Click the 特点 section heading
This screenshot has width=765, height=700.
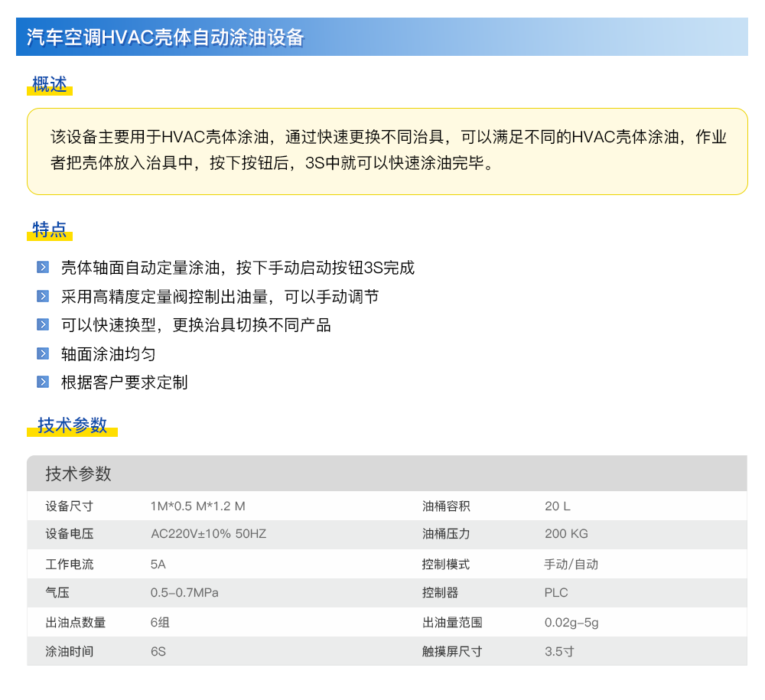(50, 230)
